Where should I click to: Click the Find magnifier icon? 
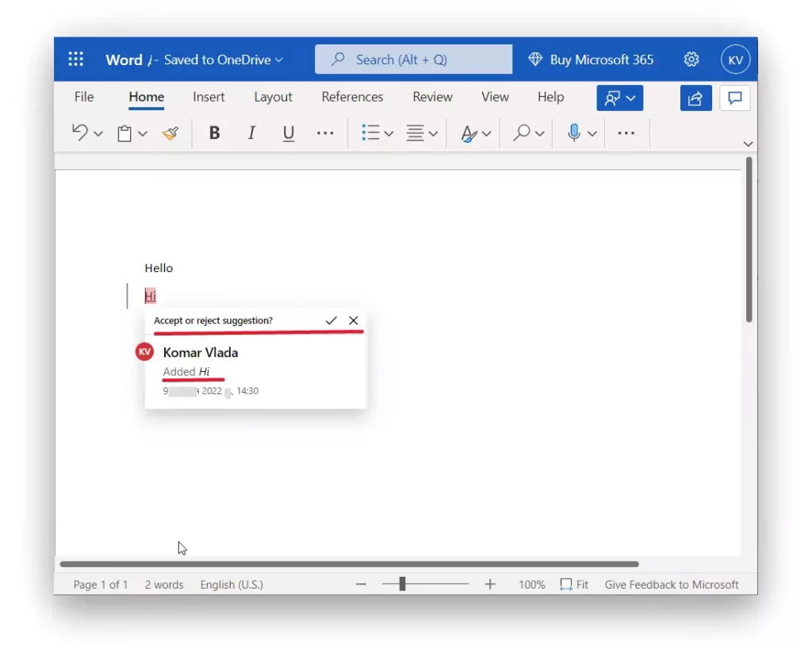click(521, 132)
